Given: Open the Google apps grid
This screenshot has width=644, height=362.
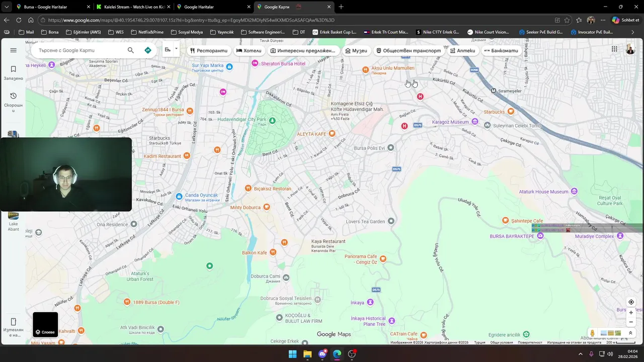Looking at the screenshot, I should point(614,49).
